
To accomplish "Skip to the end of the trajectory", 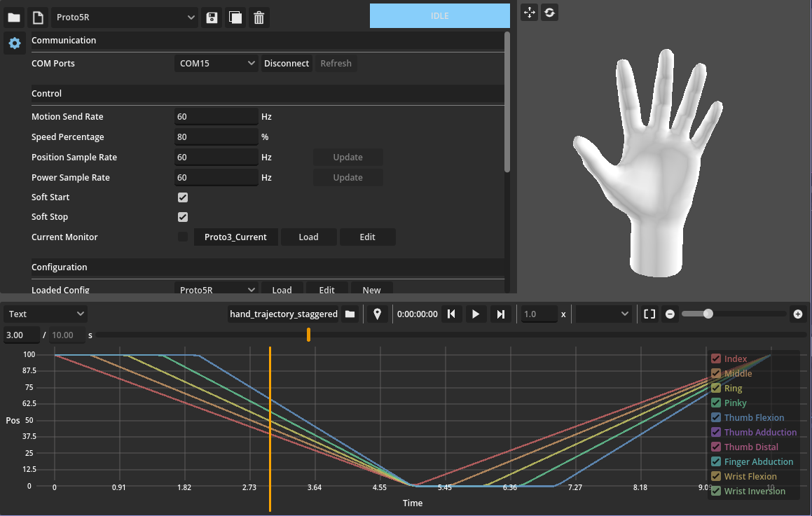I will 500,314.
